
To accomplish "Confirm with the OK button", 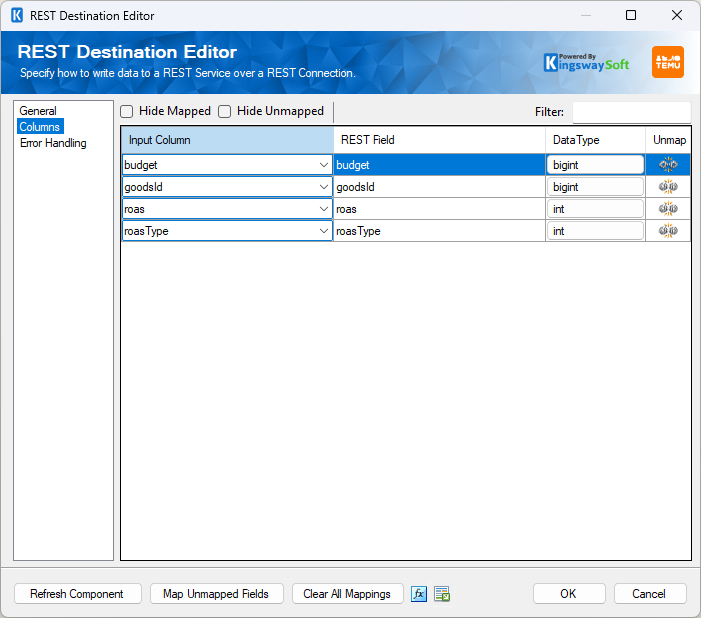I will pos(569,594).
